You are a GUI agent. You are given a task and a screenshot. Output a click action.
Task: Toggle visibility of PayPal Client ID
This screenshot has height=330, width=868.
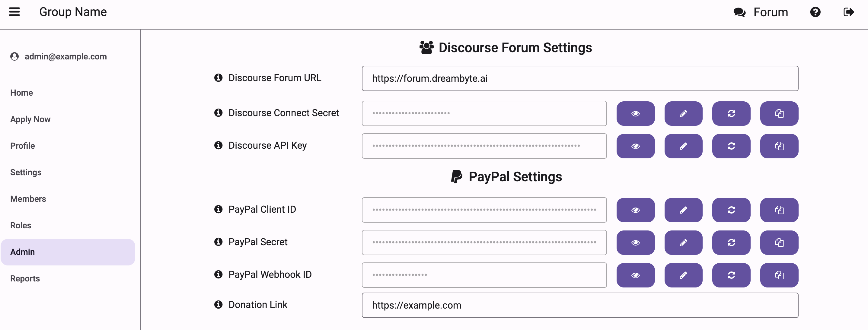pos(636,211)
